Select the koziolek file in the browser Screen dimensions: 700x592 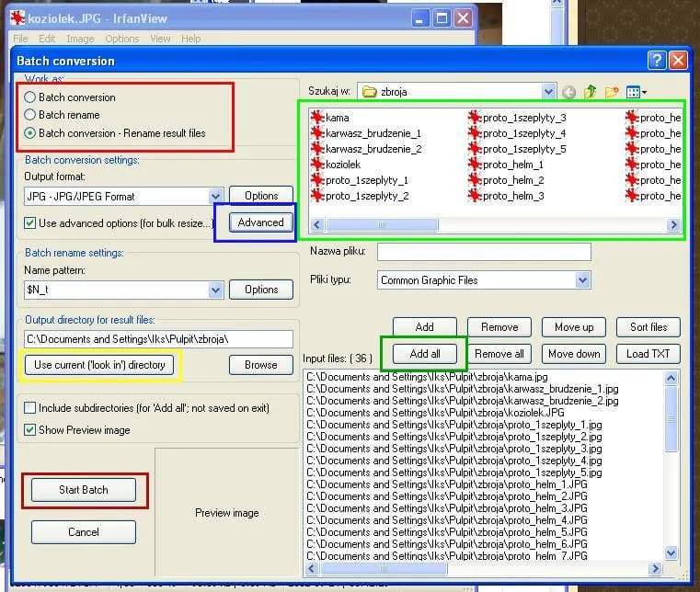click(342, 165)
